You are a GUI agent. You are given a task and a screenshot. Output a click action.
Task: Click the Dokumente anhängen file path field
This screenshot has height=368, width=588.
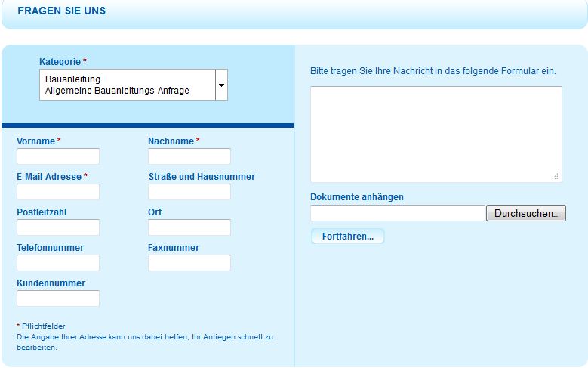(x=397, y=213)
